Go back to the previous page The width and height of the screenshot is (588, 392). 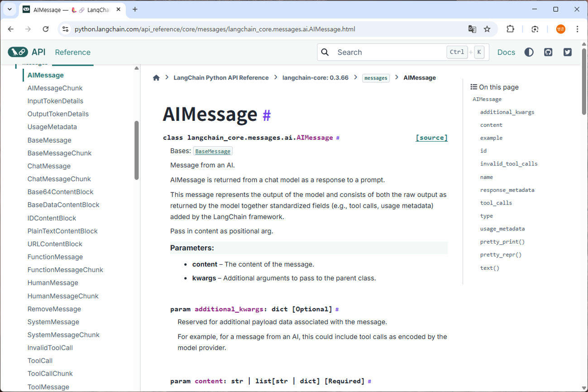[x=11, y=29]
